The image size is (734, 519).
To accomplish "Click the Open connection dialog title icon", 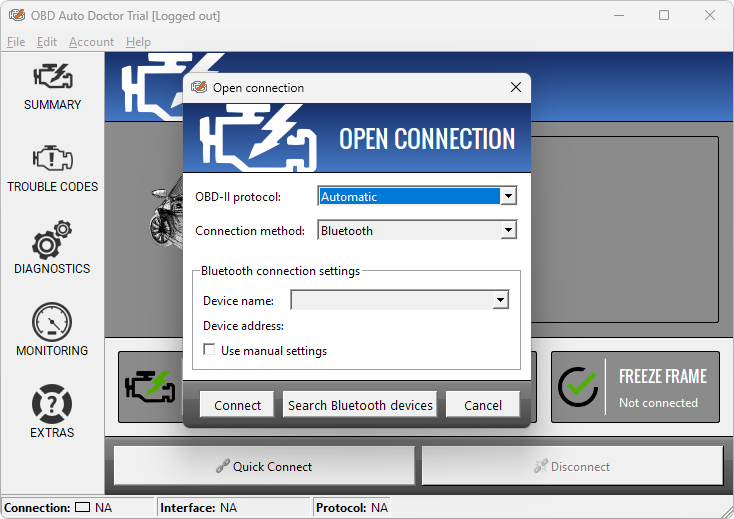I will (x=199, y=87).
